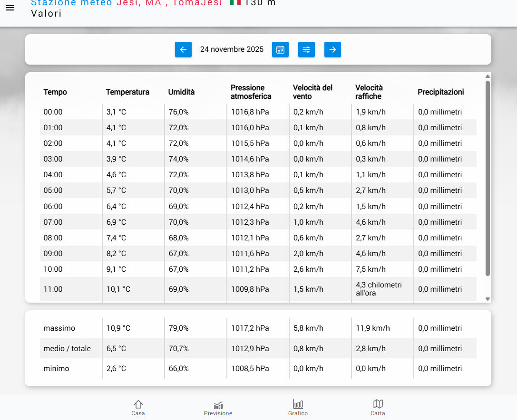Click the Temperatura column header
Viewport: 517px width, 420px height.
click(127, 92)
